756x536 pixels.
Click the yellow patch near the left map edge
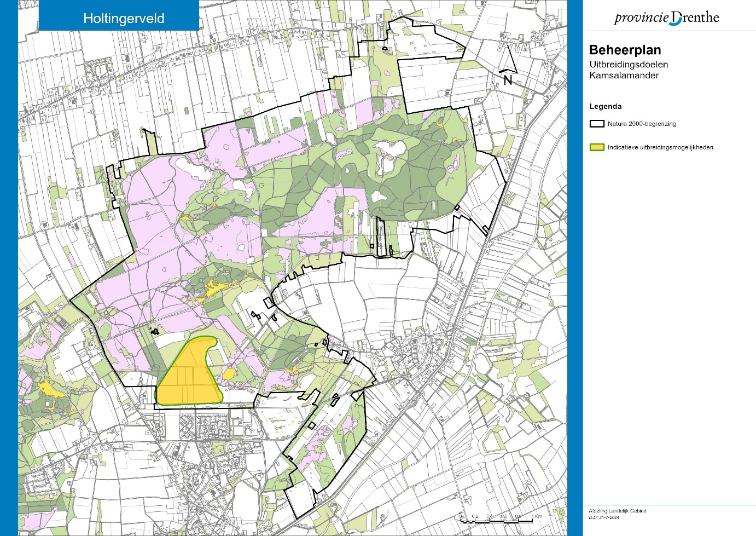46,389
